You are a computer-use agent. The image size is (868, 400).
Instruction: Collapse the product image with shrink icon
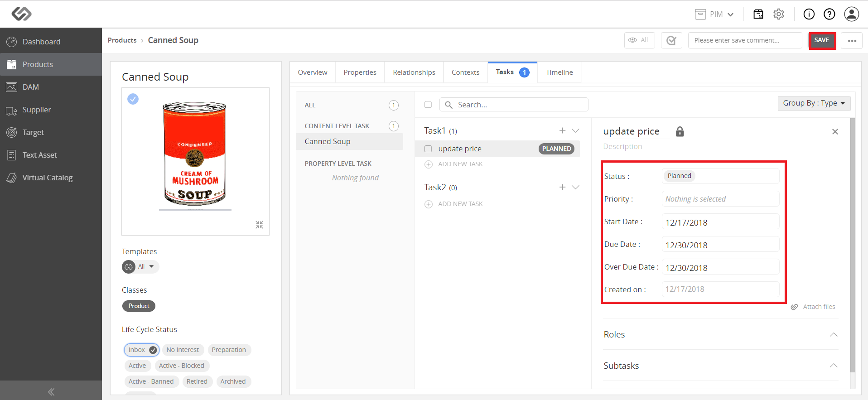259,225
